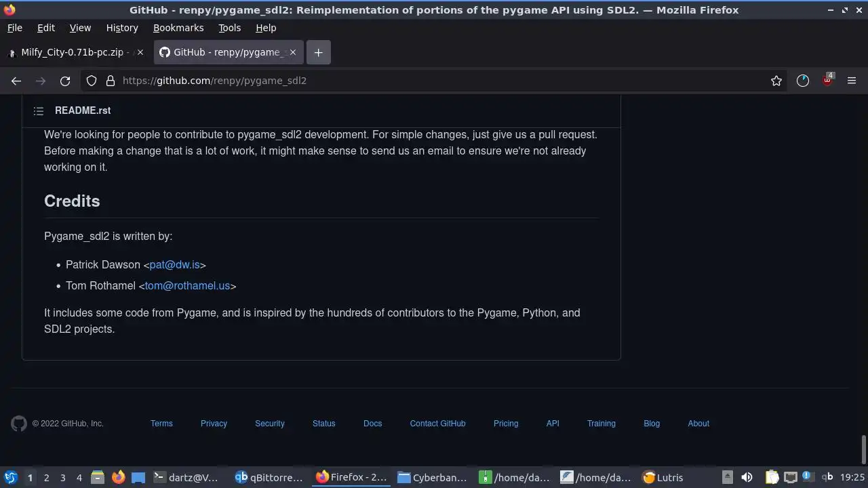The height and width of the screenshot is (488, 868).
Task: Reload the current page
Action: click(65, 81)
